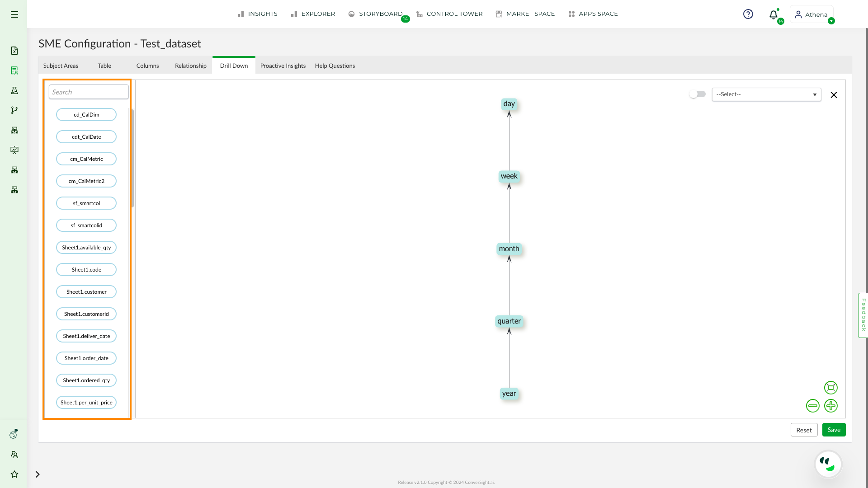Open the notifications bell
This screenshot has height=488, width=868.
[774, 15]
